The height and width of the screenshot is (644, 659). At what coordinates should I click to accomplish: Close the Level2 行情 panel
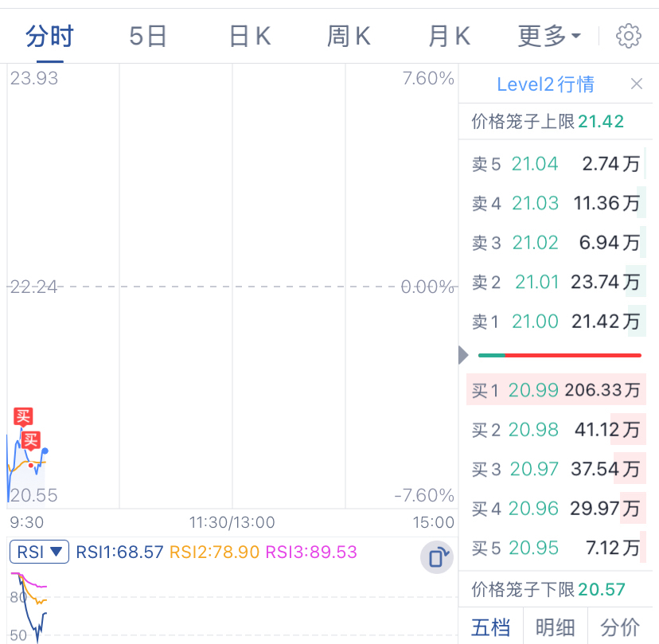click(x=637, y=84)
